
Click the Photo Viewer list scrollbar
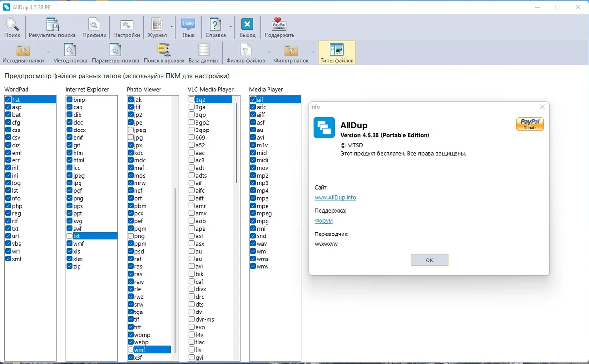175,270
